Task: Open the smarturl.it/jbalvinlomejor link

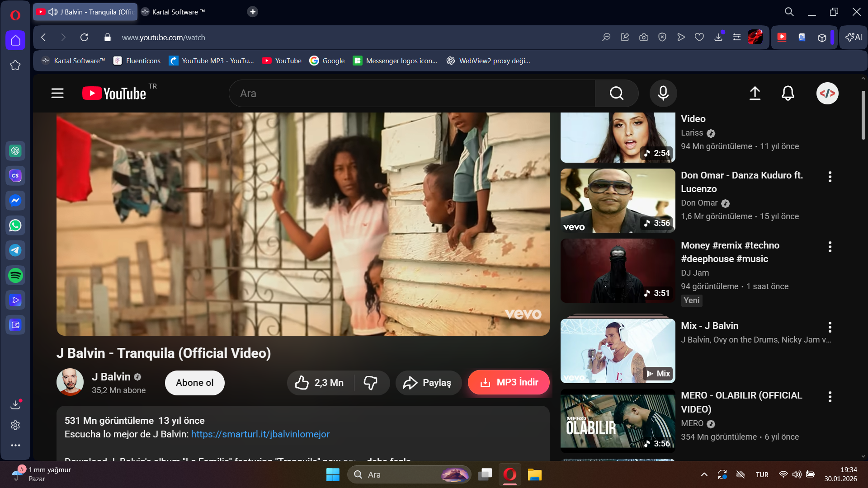Action: pyautogui.click(x=260, y=434)
